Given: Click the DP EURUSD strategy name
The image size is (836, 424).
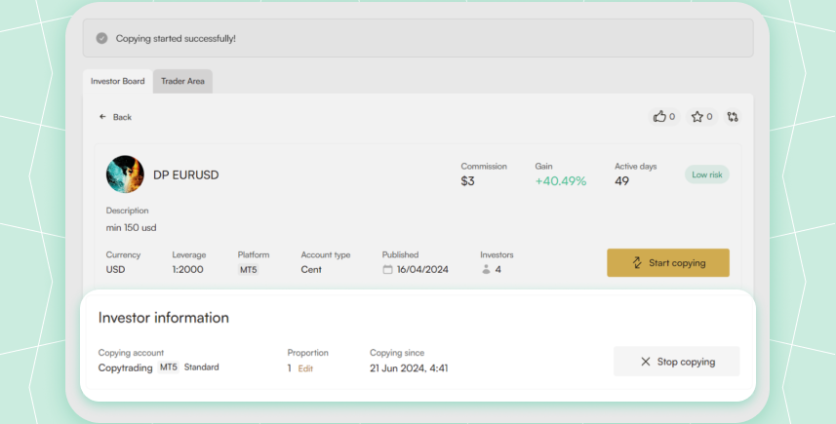Looking at the screenshot, I should 186,175.
